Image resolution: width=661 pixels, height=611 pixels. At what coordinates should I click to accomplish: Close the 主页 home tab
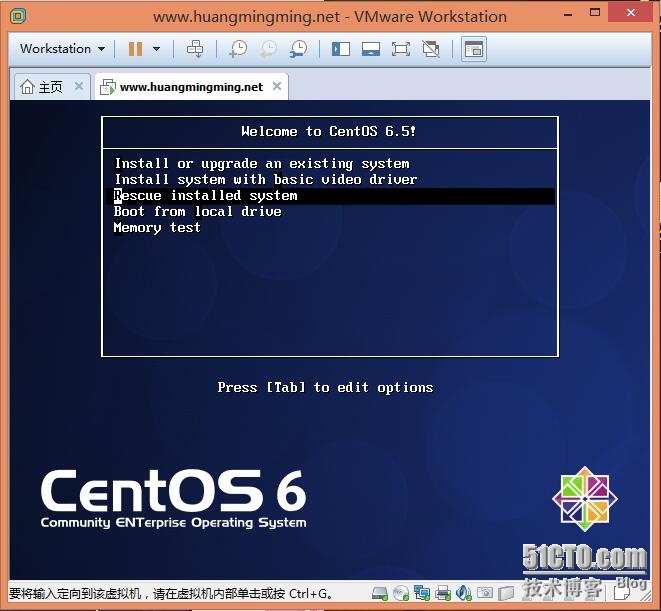78,86
